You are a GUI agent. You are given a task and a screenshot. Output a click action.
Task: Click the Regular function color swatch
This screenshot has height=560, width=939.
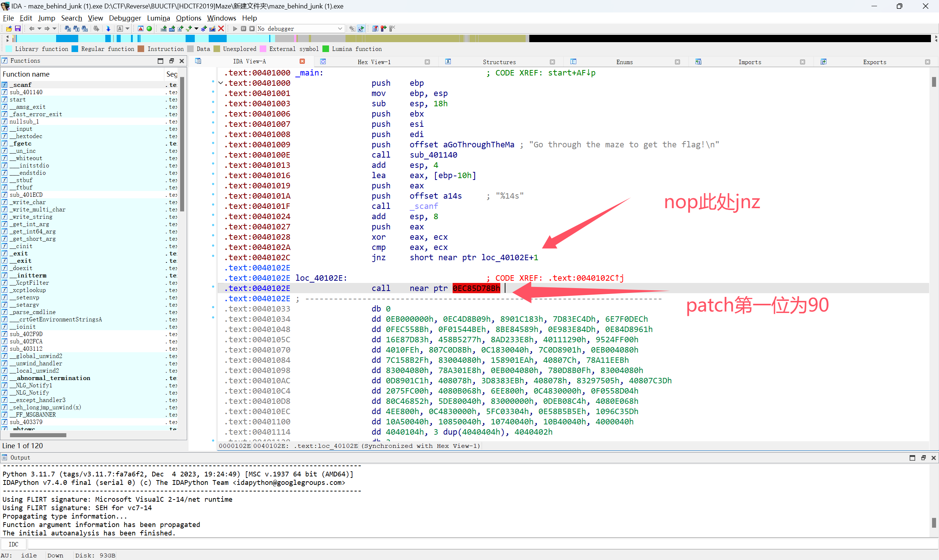click(x=75, y=49)
